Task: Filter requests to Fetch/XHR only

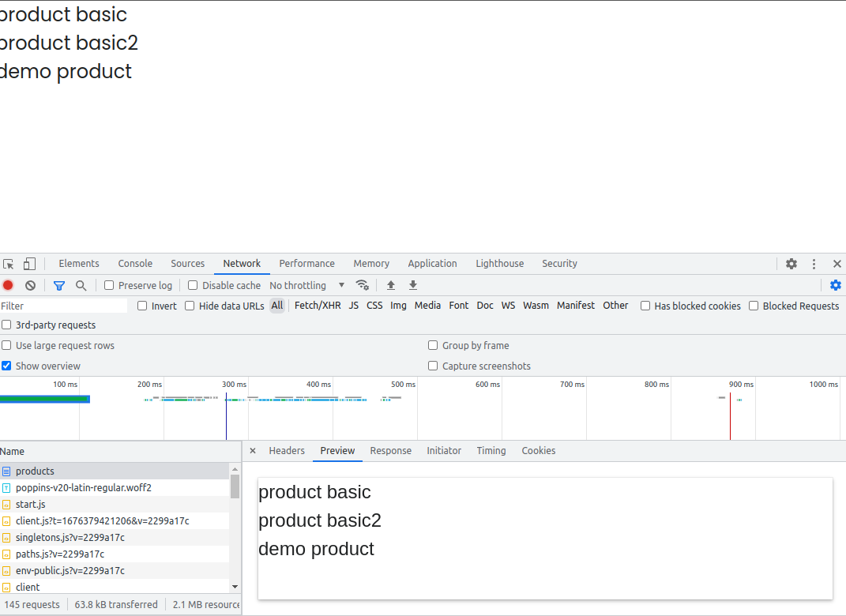Action: [x=318, y=305]
